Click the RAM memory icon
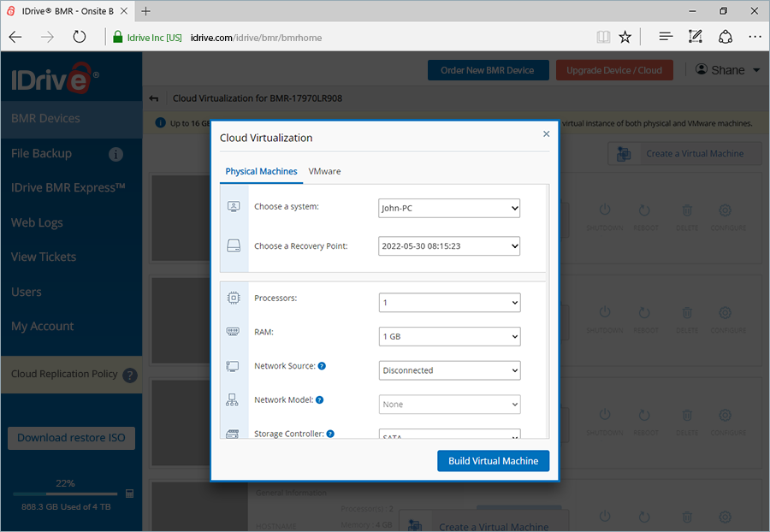The image size is (770, 532). [234, 331]
